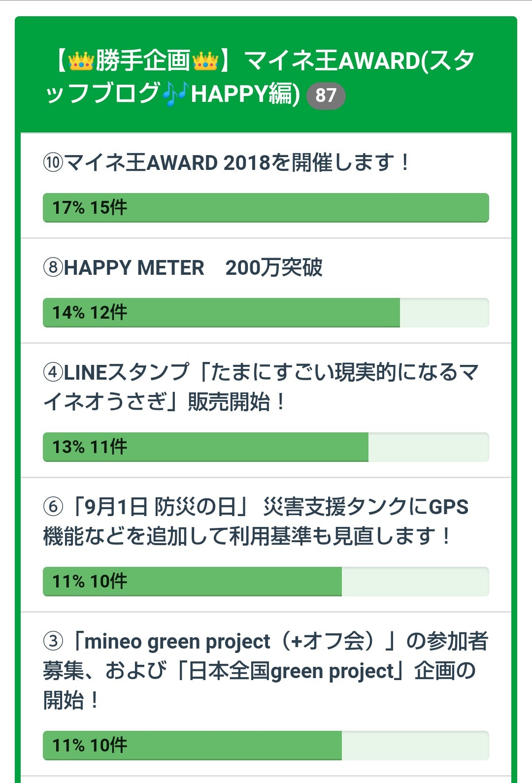Tap the '14% 12件' vote label
The height and width of the screenshot is (783, 532).
tap(90, 313)
